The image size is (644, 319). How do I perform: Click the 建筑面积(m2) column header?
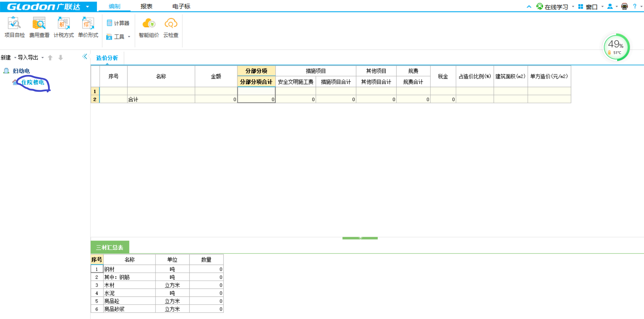pos(510,76)
